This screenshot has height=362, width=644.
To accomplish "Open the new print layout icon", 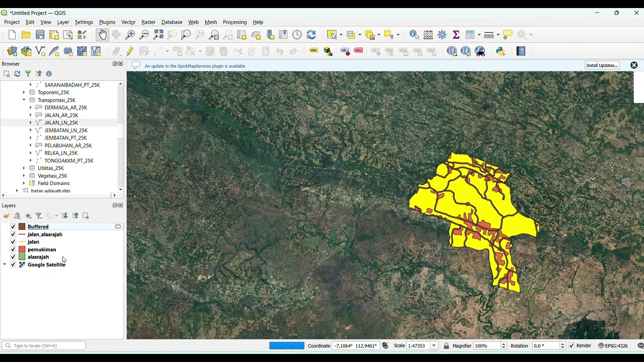I will [54, 35].
